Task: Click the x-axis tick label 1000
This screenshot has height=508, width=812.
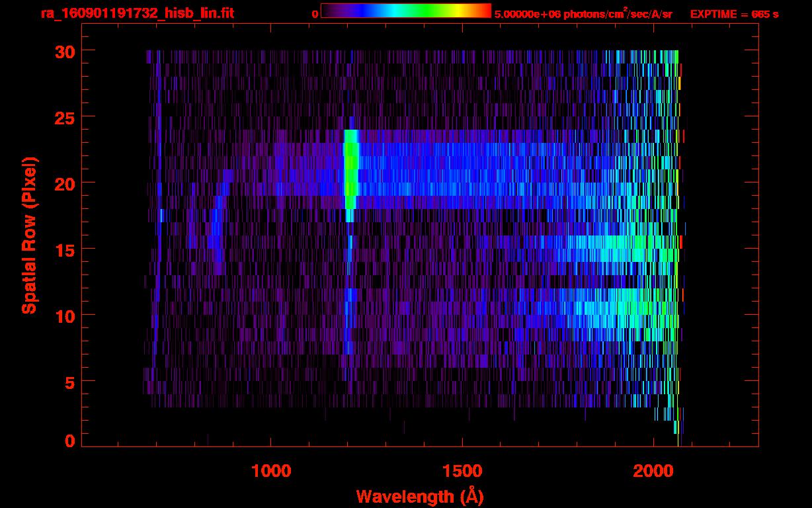Action: pyautogui.click(x=272, y=471)
